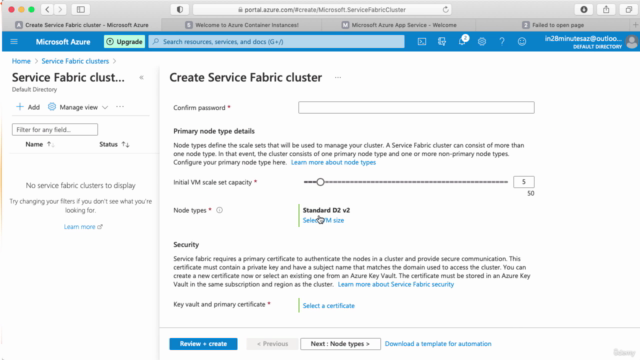
Task: Switch to Microsoft Azure App Service tab
Action: click(399, 25)
